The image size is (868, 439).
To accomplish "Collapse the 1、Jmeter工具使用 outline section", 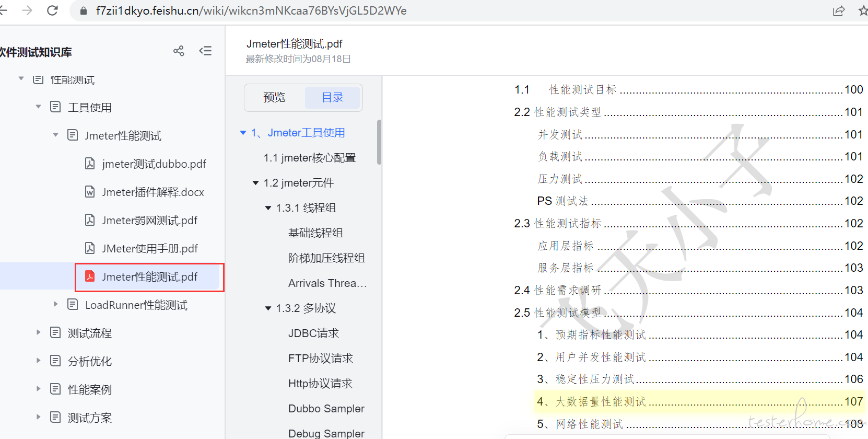I will pyautogui.click(x=243, y=133).
